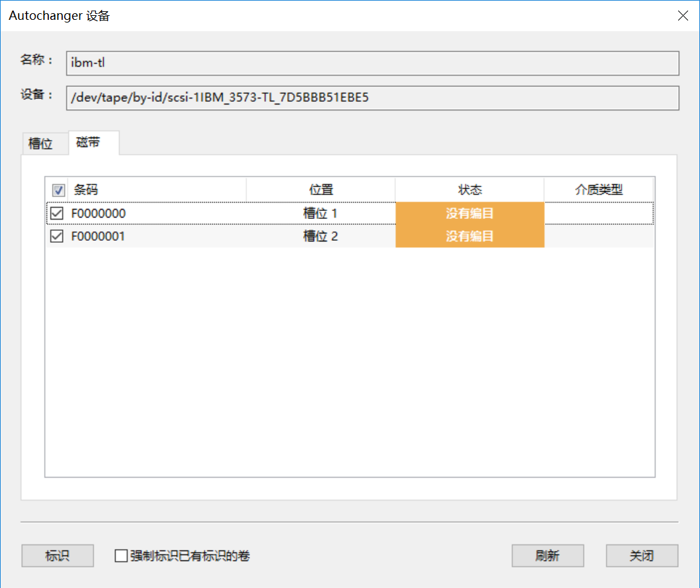
Task: Click the 名称 field containing ibm-tl
Action: coord(372,63)
